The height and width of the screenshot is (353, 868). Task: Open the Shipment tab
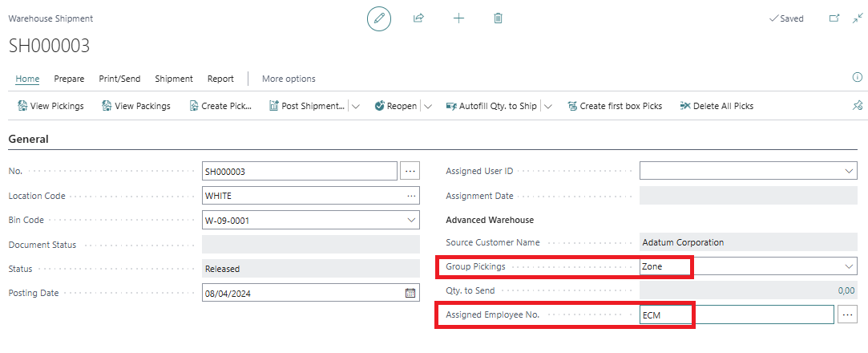tap(174, 79)
